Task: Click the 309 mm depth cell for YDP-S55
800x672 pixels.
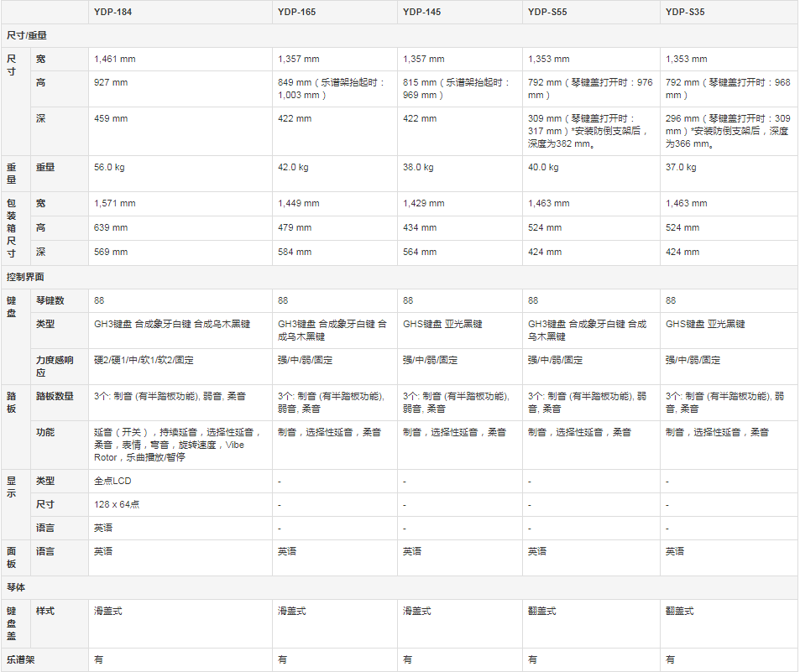Action: point(591,131)
